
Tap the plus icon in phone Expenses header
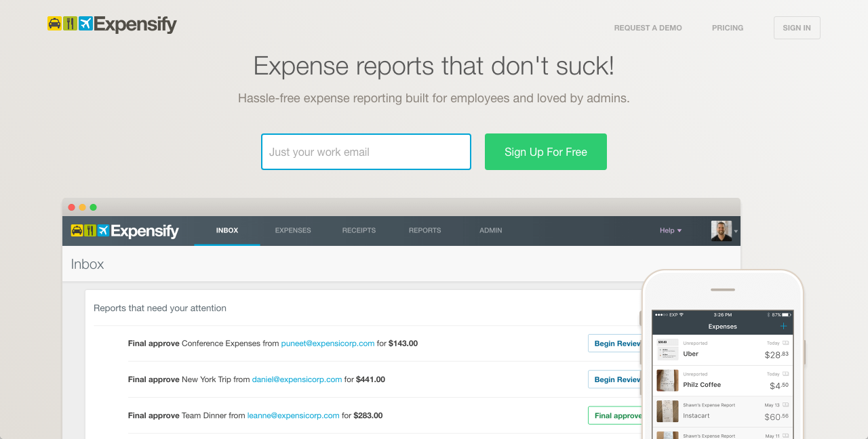pos(784,326)
